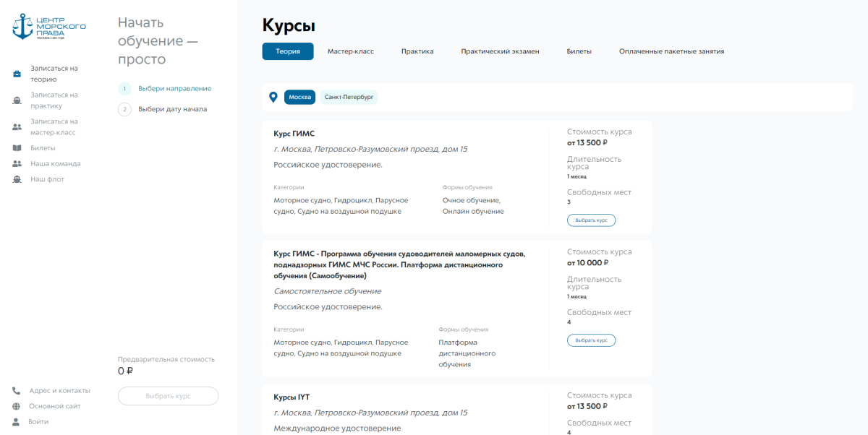Select the Теория tab
The height and width of the screenshot is (435, 868).
(288, 51)
